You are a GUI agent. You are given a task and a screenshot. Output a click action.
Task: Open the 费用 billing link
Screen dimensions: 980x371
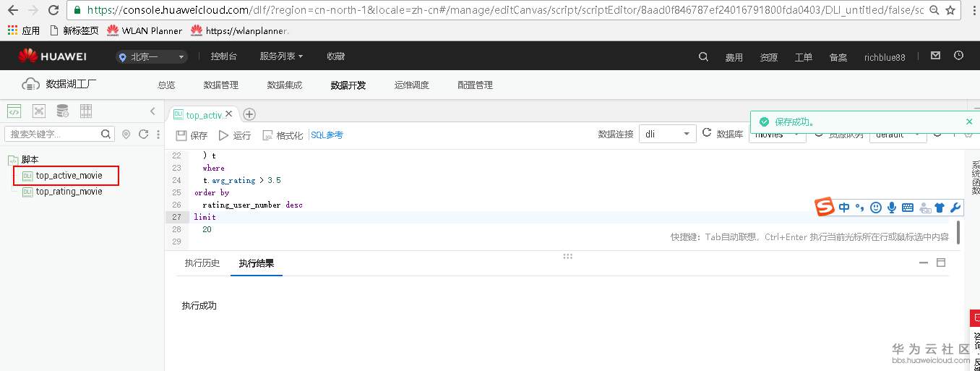(734, 57)
